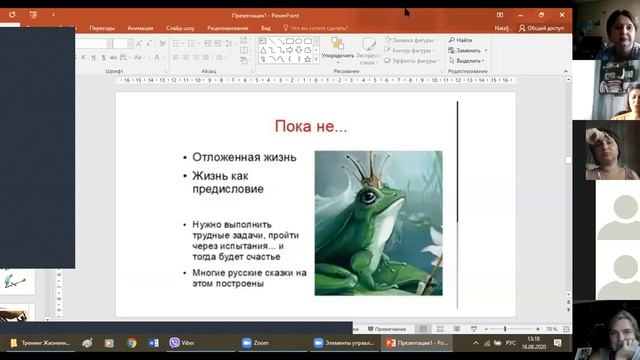Select the five-point star shape
Image resolution: width=640 pixels, height=360 pixels.
pos(308,59)
